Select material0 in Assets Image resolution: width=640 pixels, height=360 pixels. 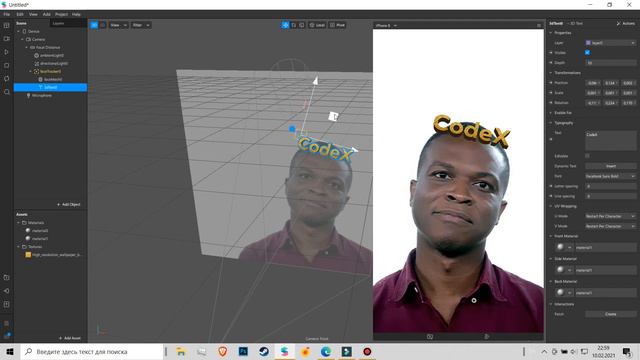[x=40, y=231]
